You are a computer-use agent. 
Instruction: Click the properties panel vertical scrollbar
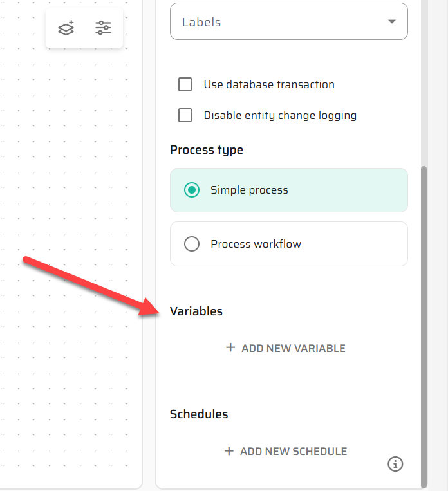point(423,322)
